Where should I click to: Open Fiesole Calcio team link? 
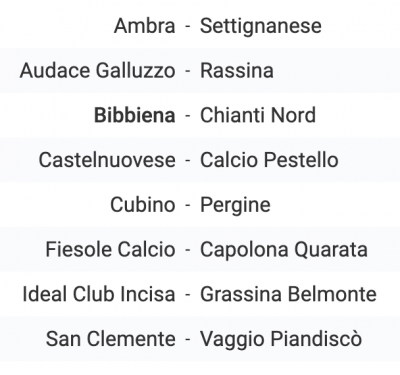pos(110,249)
